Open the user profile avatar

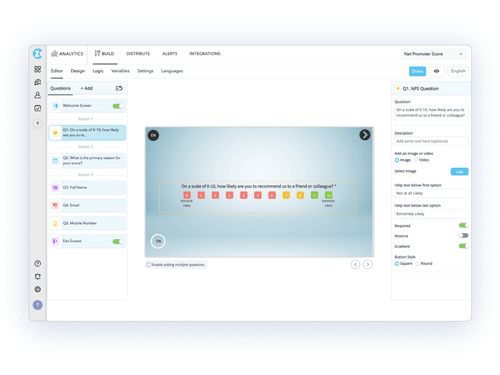38,305
